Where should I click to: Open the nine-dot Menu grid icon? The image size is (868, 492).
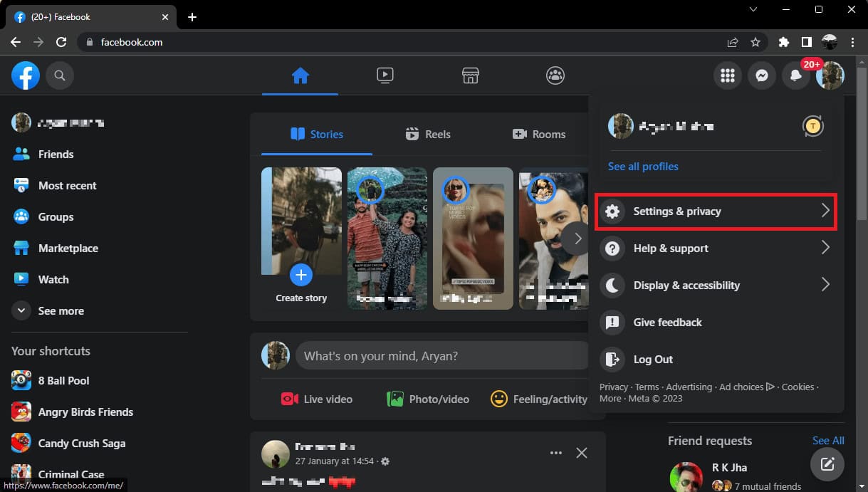[x=728, y=75]
